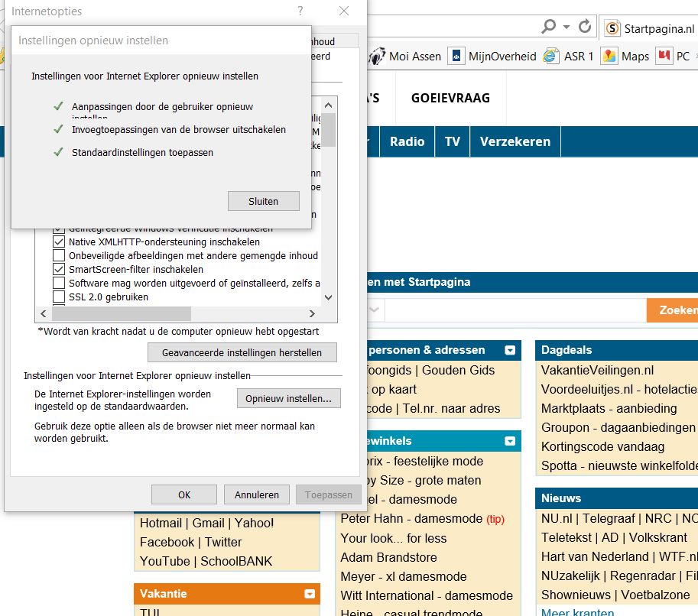Toggle SmartScreen-filter inschakelen checkbox
Viewport: 698px width, 616px height.
pyautogui.click(x=59, y=269)
